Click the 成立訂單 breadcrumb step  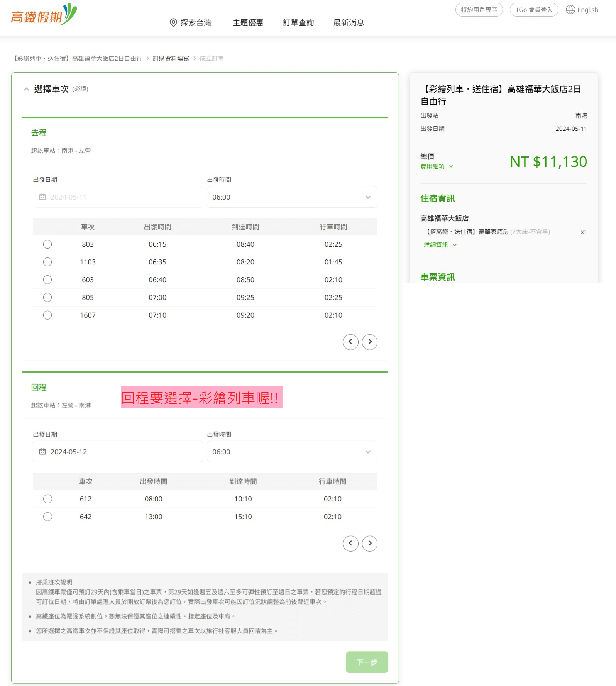click(212, 58)
